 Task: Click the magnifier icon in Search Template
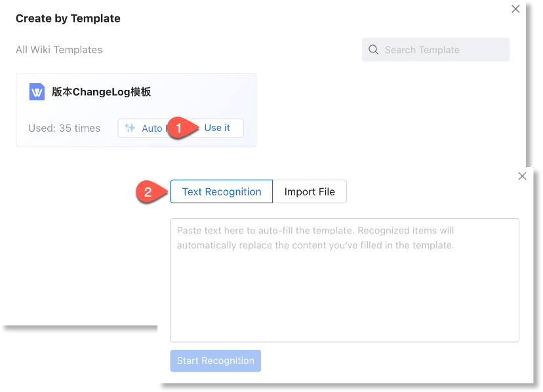[374, 50]
